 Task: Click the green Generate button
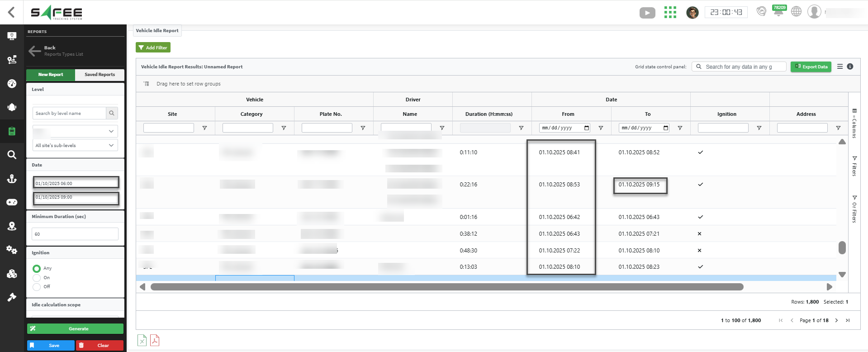click(x=75, y=329)
